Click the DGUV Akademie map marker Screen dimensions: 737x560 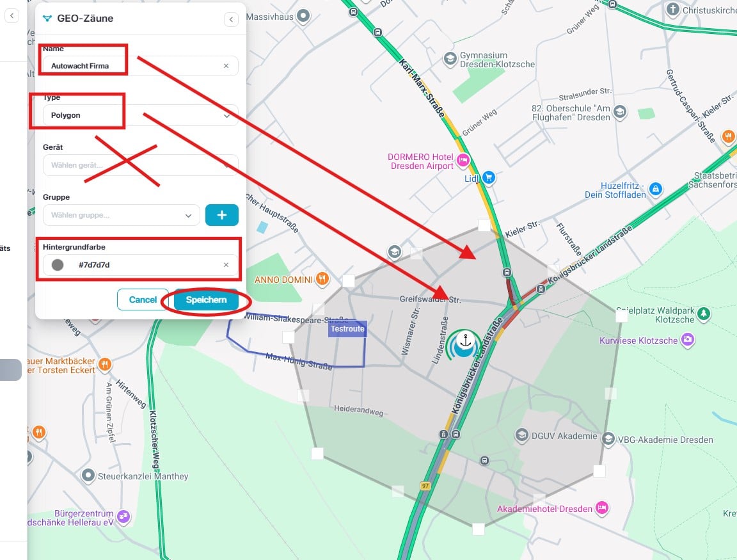[x=521, y=435]
